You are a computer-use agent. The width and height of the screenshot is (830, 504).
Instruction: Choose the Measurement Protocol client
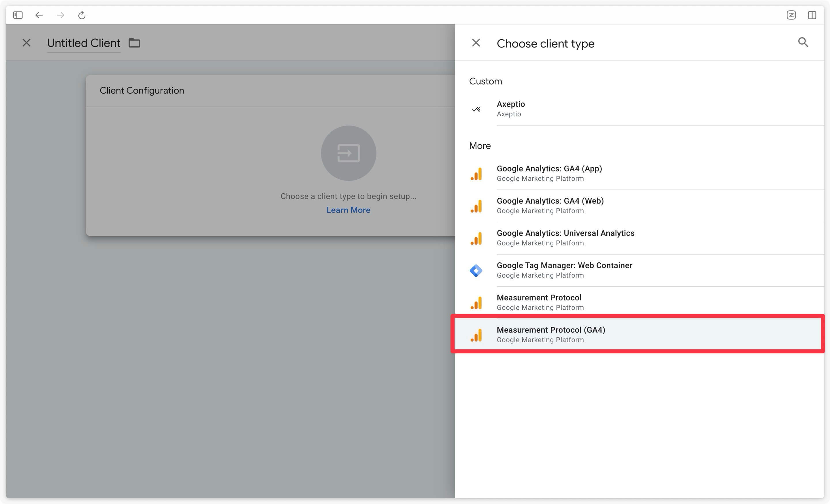(639, 302)
